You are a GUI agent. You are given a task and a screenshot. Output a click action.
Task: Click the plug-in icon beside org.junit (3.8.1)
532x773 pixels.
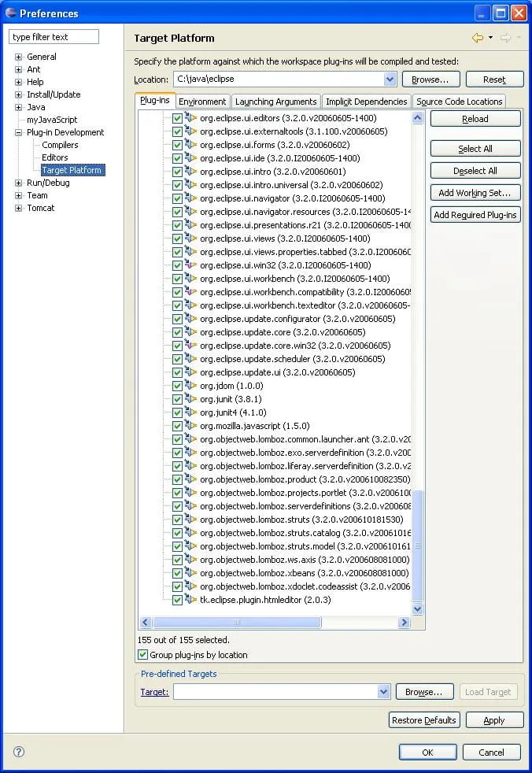tap(190, 398)
